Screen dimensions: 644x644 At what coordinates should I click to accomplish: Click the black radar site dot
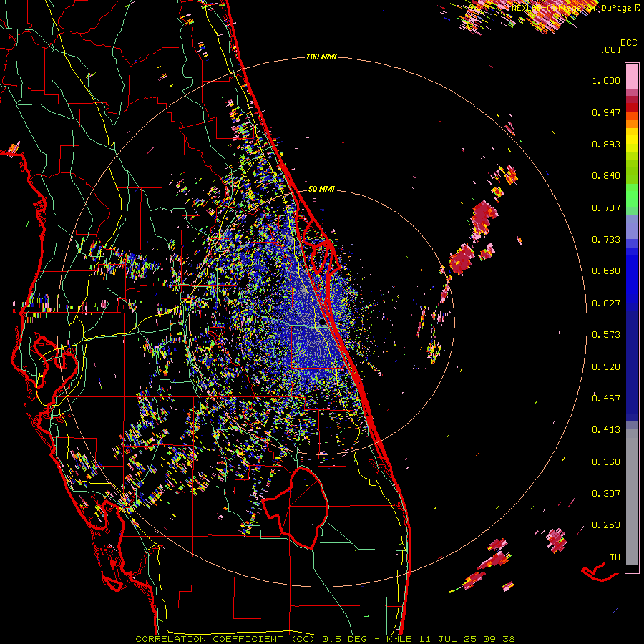coord(322,323)
